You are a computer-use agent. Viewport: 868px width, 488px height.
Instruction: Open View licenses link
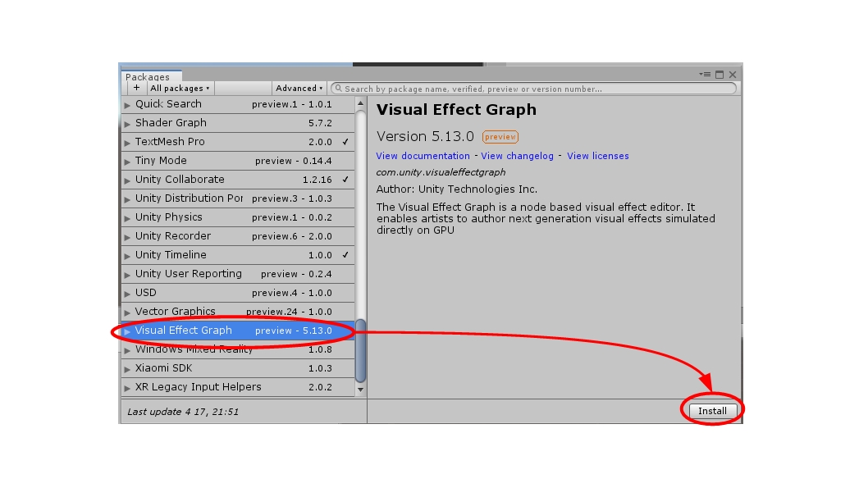(598, 156)
